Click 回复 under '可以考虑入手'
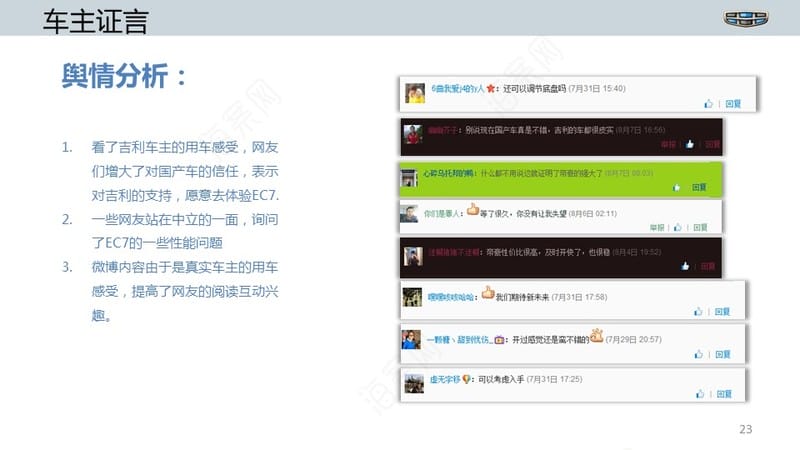This screenshot has width=800, height=450. click(724, 394)
